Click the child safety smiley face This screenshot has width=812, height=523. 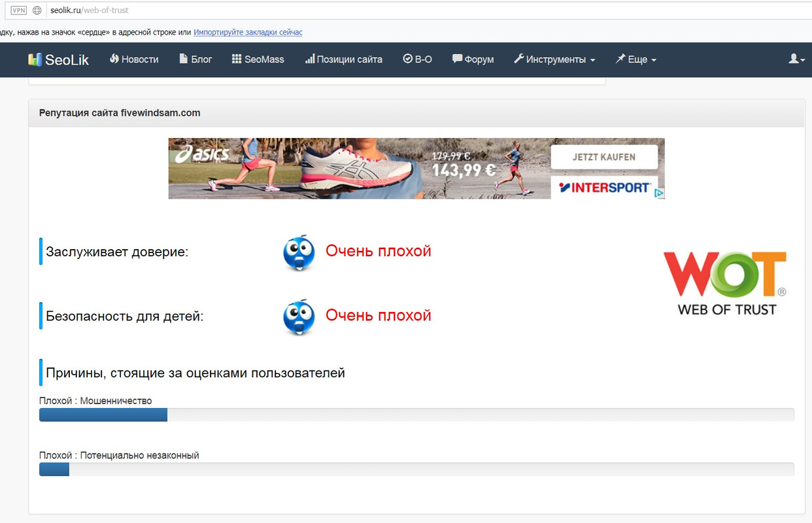(299, 317)
